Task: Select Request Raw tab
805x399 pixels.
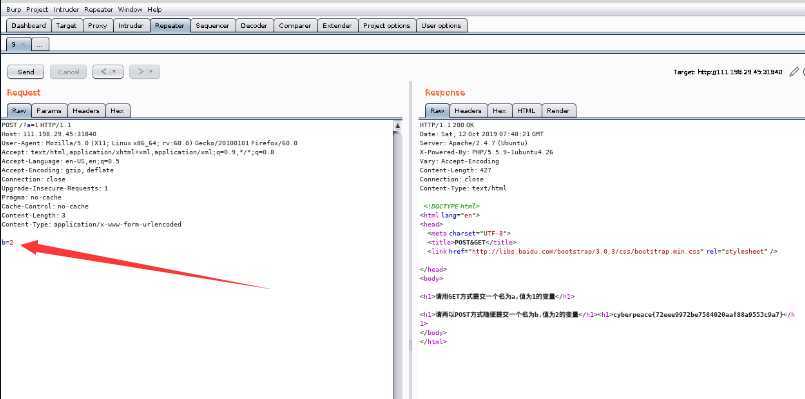Action: 19,111
